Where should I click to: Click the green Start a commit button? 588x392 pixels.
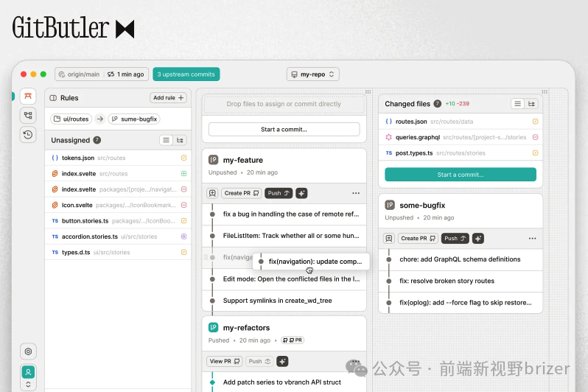[x=461, y=175]
